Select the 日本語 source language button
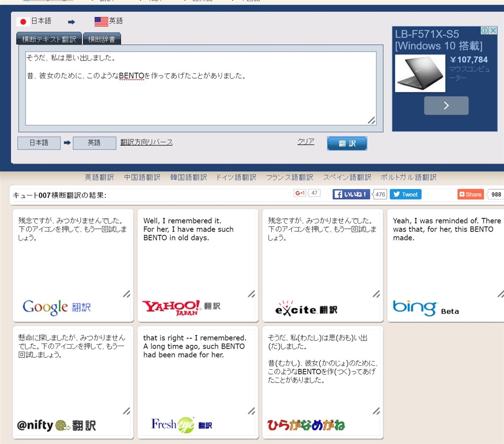The width and height of the screenshot is (504, 444). point(39,143)
